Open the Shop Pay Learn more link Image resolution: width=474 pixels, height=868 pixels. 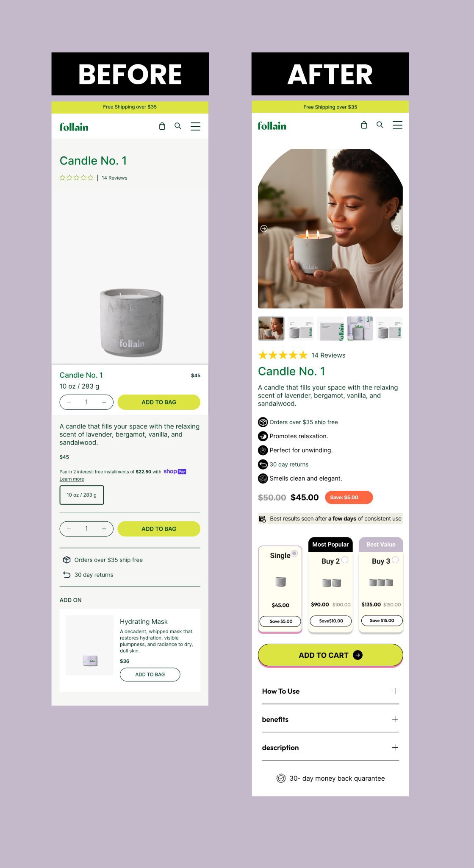pos(72,479)
